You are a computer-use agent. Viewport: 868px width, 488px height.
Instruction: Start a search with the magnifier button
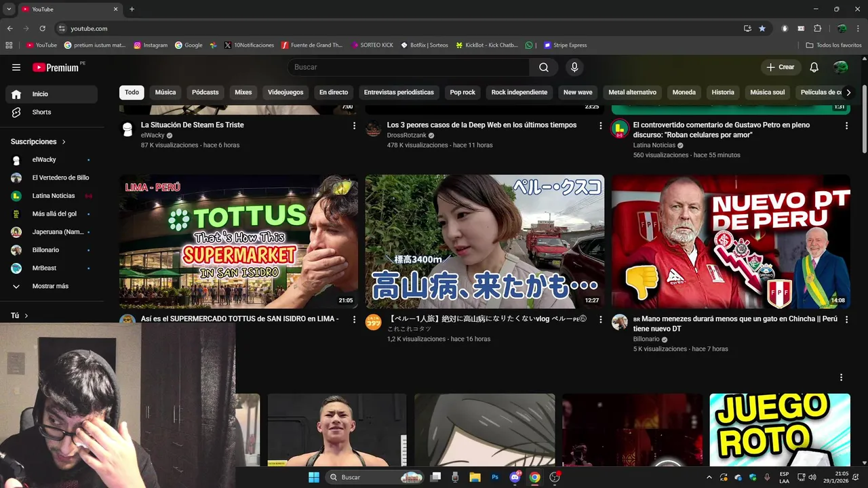544,67
